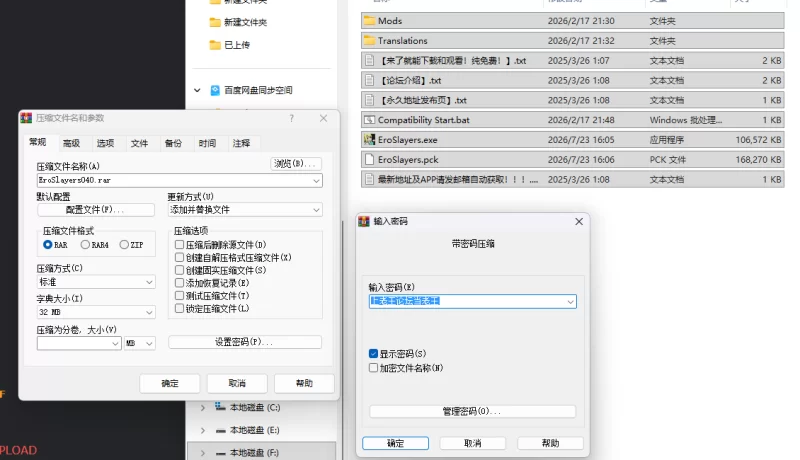The image size is (800, 460).
Task: Open the password history dropdown arrow
Action: click(x=570, y=302)
